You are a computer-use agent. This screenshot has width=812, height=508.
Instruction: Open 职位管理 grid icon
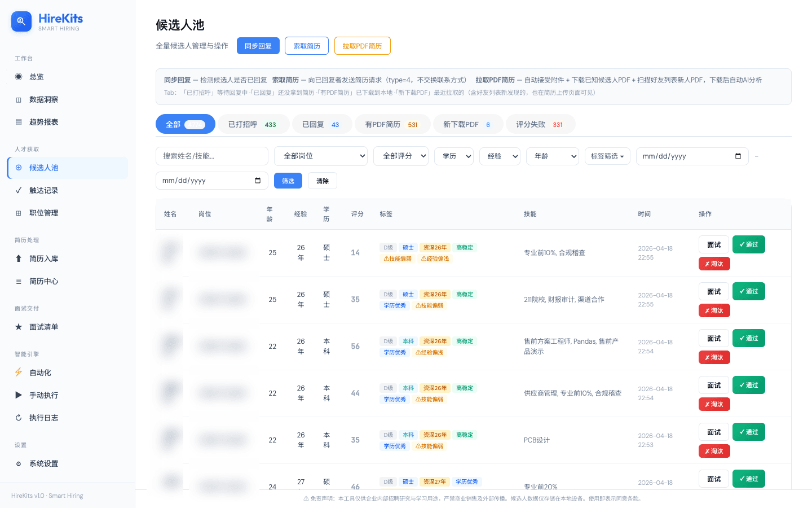[19, 213]
